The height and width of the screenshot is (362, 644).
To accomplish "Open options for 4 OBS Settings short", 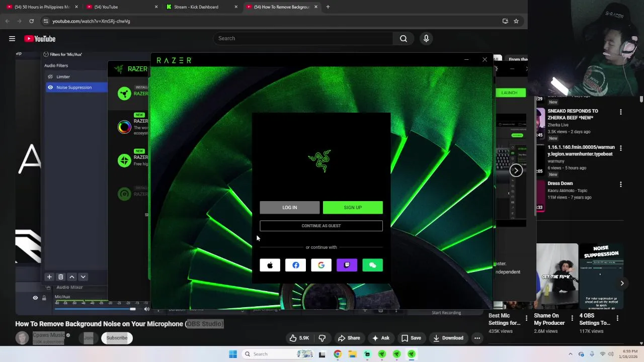I will click(x=617, y=317).
